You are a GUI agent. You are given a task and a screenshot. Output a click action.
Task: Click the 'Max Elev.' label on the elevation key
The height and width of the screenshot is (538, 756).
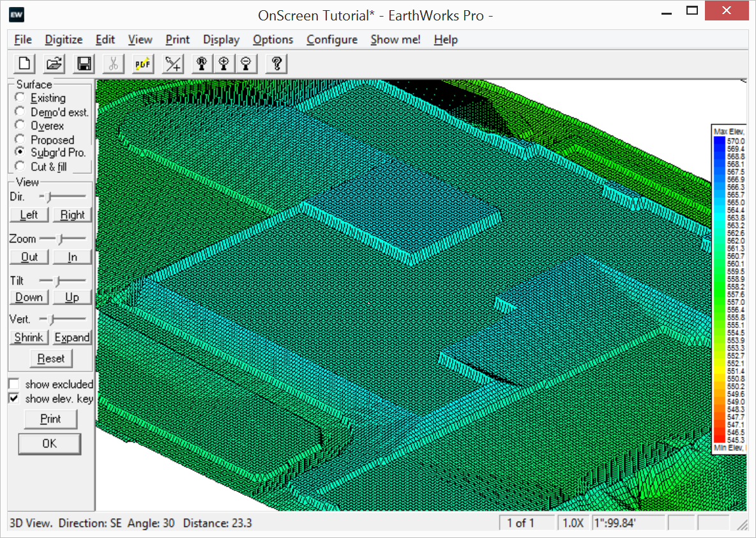point(729,131)
